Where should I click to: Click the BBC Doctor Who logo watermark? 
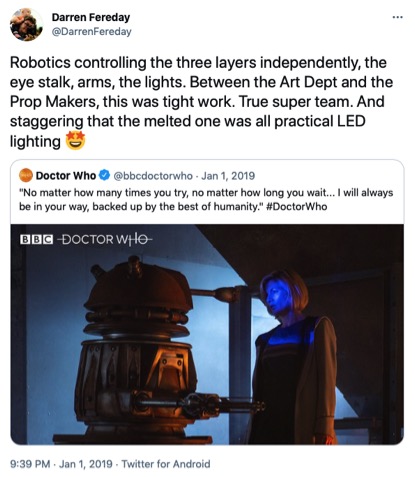(86, 239)
